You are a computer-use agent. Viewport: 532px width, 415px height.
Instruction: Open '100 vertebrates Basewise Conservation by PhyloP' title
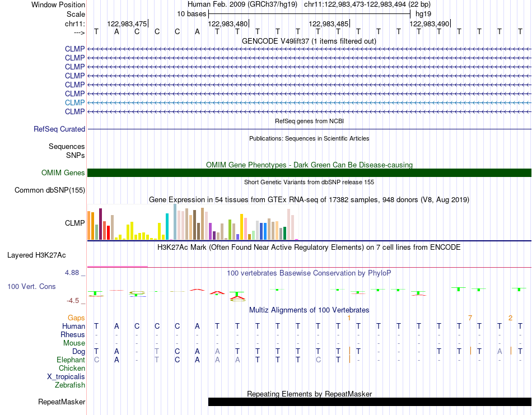[309, 273]
